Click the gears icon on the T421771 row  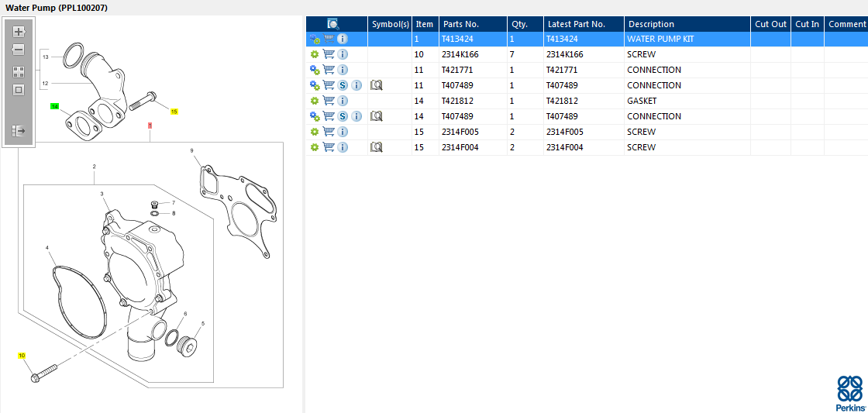click(315, 70)
